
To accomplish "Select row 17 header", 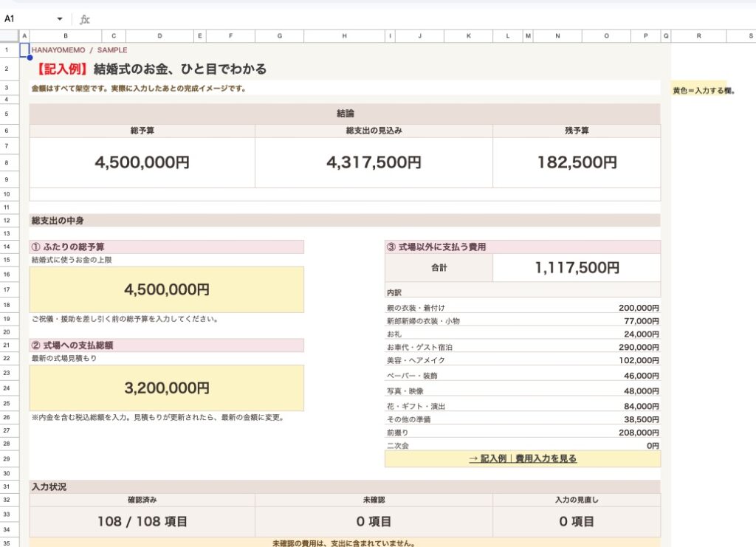I will [7, 289].
